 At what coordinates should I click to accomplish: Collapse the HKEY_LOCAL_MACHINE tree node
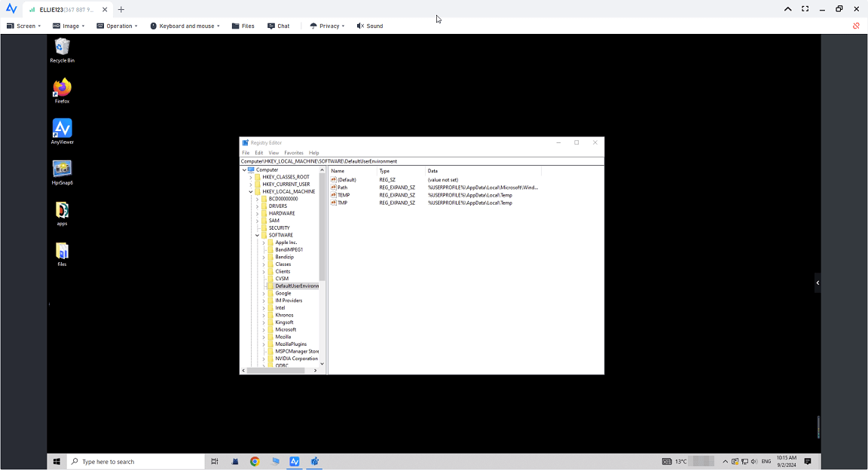click(251, 192)
